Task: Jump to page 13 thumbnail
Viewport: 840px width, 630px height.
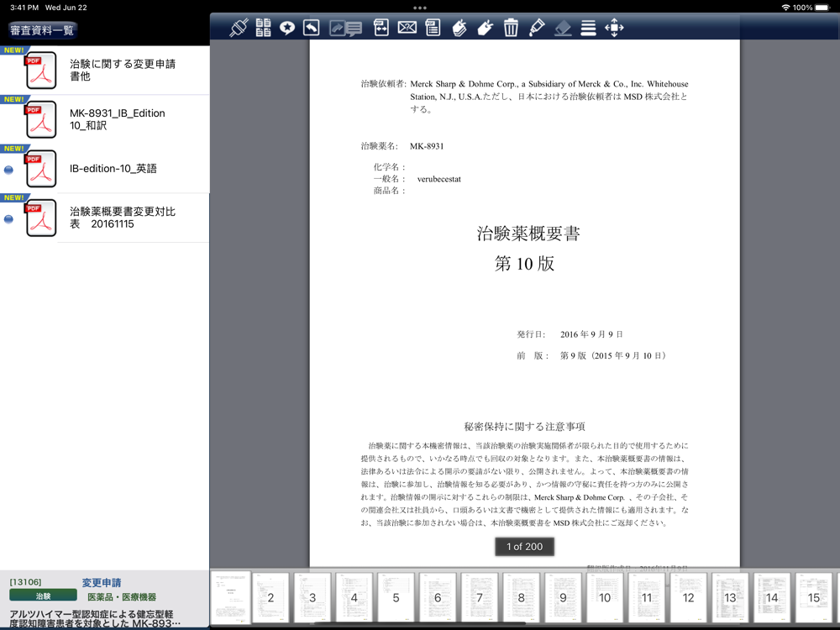Action: [730, 597]
